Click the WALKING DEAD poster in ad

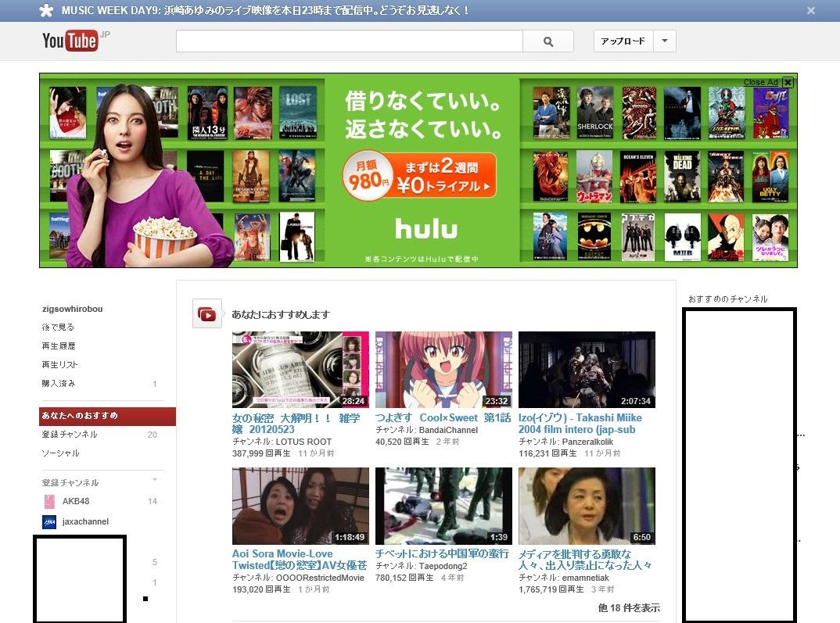[x=682, y=177]
